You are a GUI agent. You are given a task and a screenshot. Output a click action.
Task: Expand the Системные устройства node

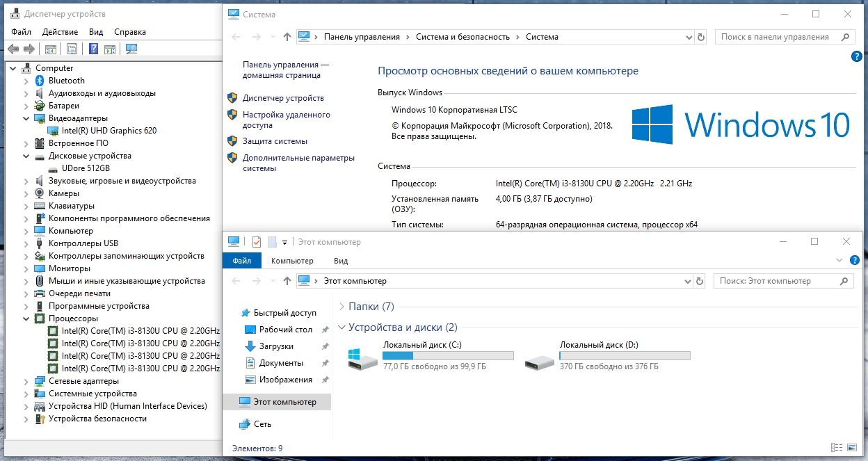tap(26, 394)
